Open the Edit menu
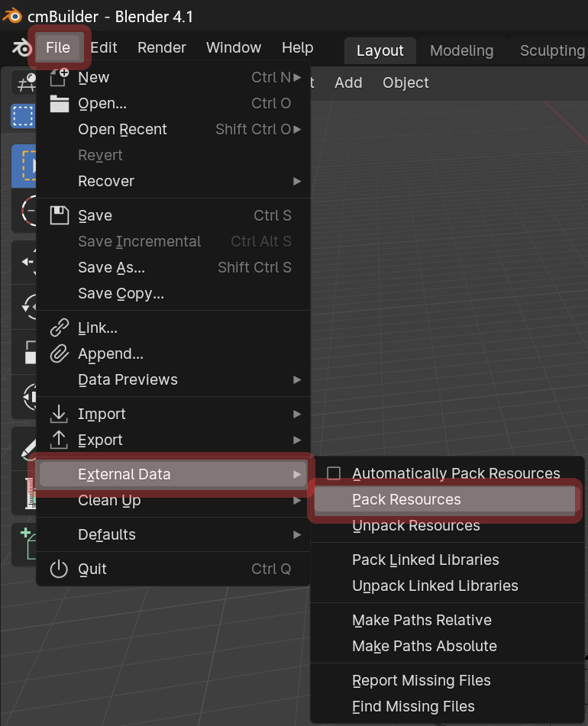This screenshot has height=726, width=588. point(104,47)
